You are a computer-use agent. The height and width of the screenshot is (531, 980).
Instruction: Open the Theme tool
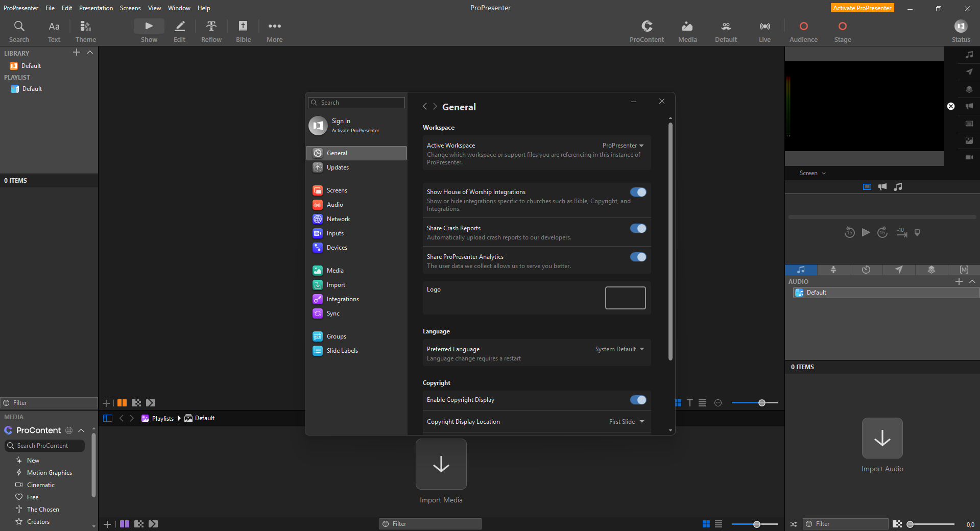(86, 31)
